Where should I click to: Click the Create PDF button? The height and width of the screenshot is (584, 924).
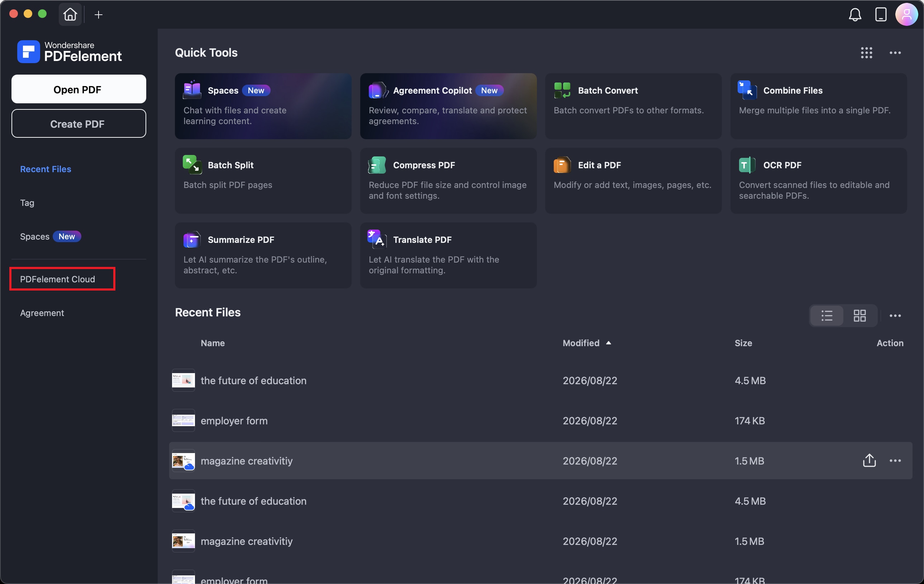pos(78,124)
